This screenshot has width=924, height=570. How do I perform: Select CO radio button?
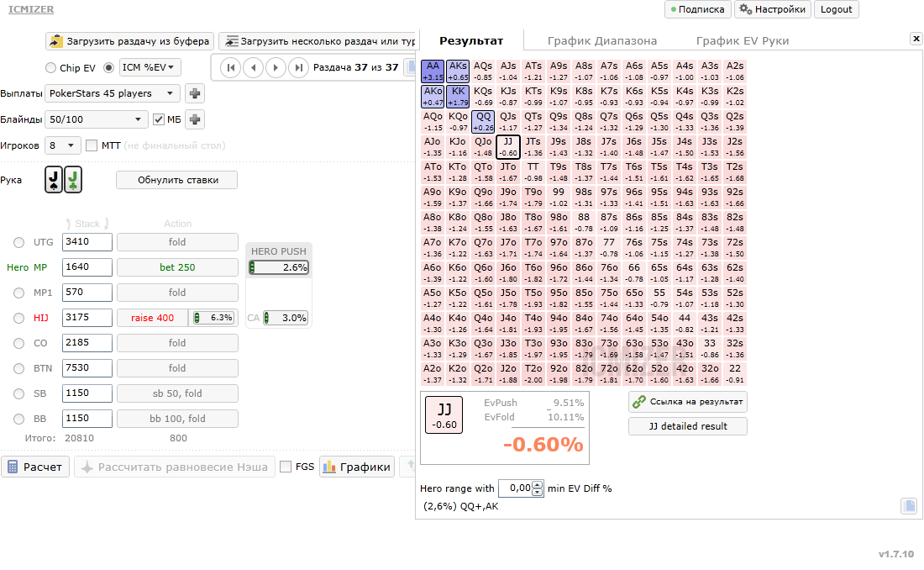pyautogui.click(x=18, y=343)
